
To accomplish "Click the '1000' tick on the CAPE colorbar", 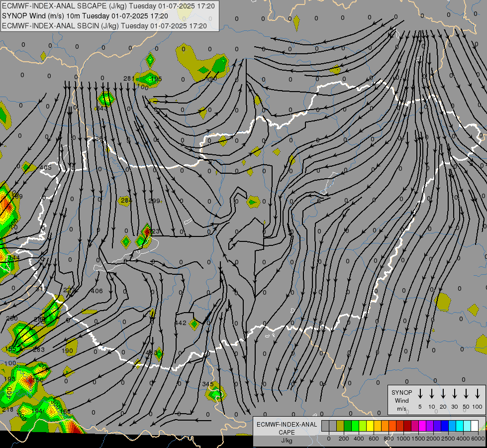I will [403, 439].
